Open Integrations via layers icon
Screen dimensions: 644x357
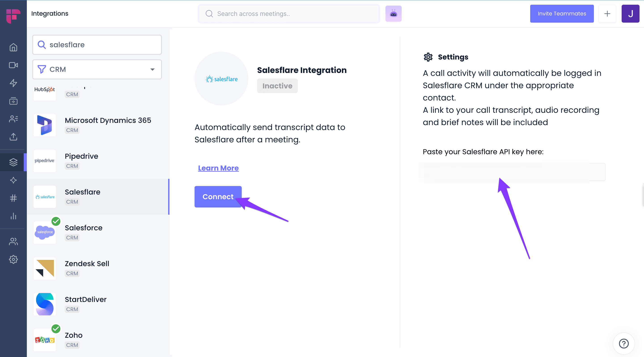point(13,162)
